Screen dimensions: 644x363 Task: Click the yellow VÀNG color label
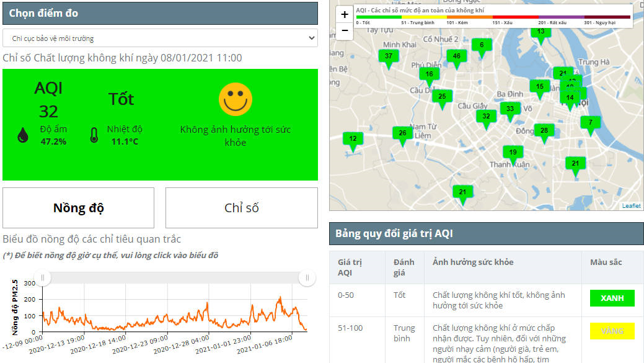click(612, 331)
